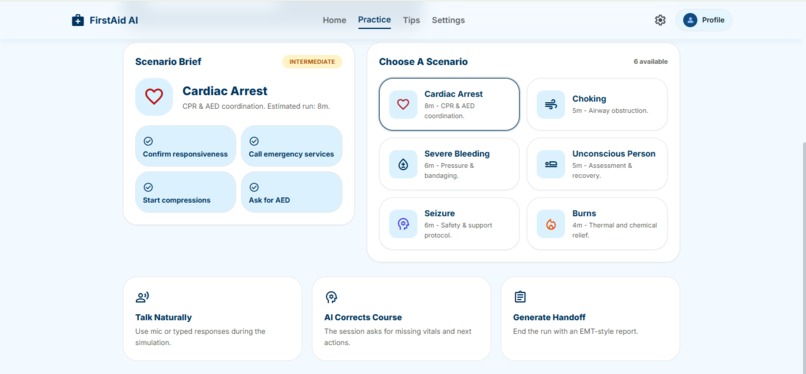806x374 pixels.
Task: Click the FirstAid AI medical kit logo icon
Action: click(78, 20)
